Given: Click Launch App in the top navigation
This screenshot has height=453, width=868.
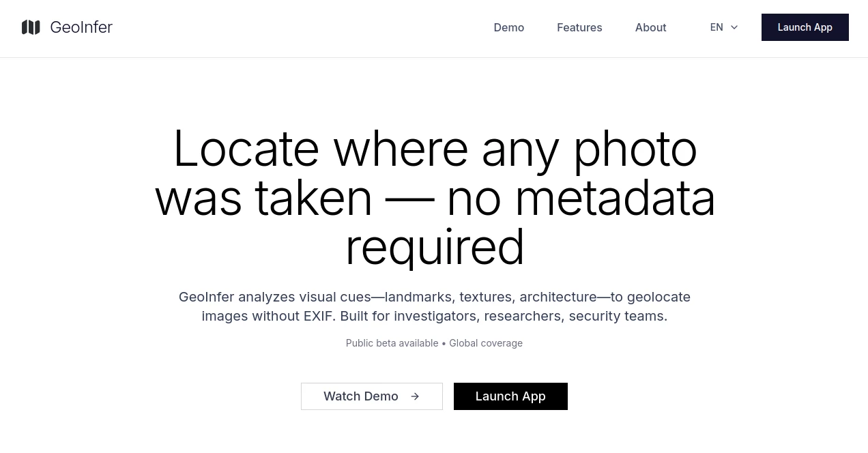Looking at the screenshot, I should [805, 27].
